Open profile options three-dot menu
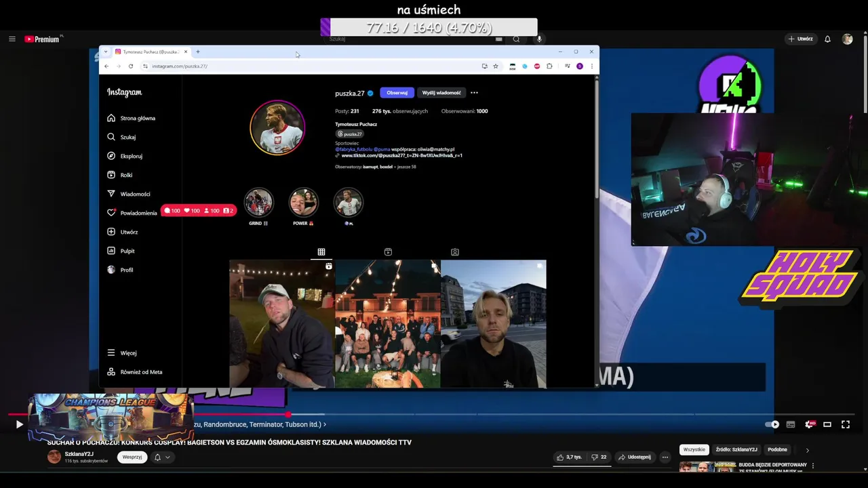The width and height of the screenshot is (868, 488). coord(474,93)
